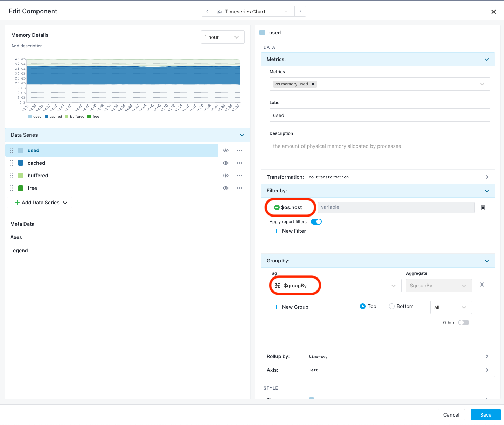This screenshot has height=425, width=504.
Task: Remove the os.memory.used metric tag
Action: pos(313,84)
